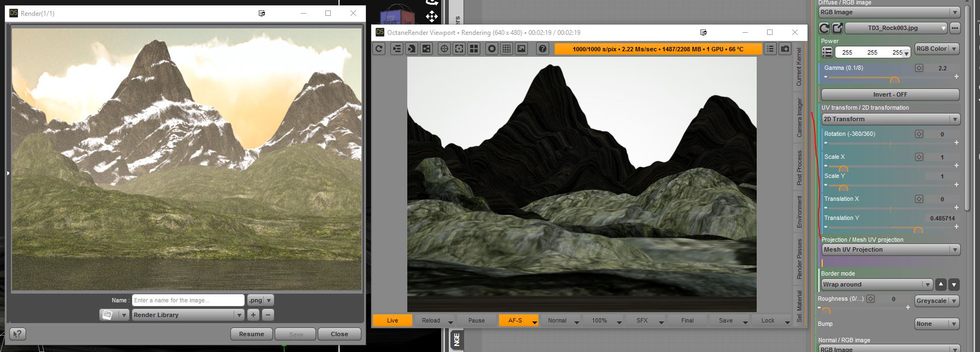Click the render region bracket icon
Viewport: 980px width, 352px height.
[x=459, y=49]
